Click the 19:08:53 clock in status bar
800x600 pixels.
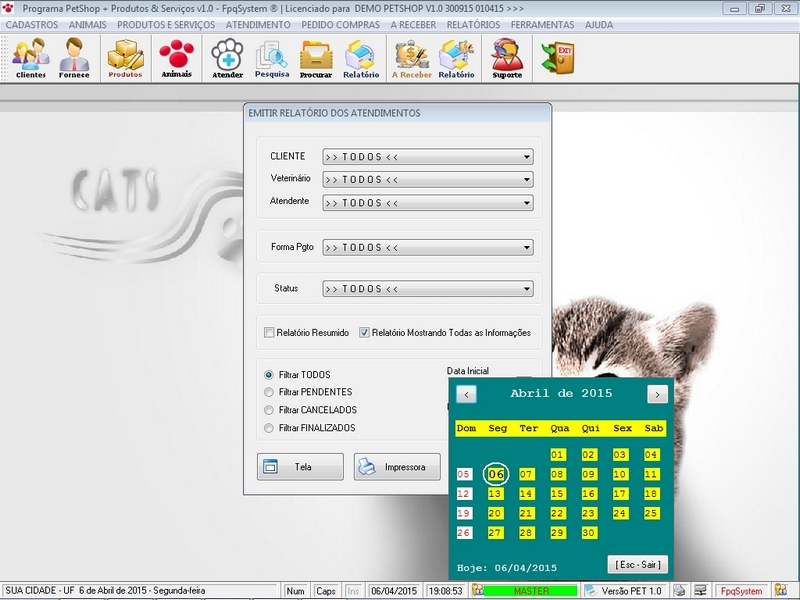tap(445, 591)
